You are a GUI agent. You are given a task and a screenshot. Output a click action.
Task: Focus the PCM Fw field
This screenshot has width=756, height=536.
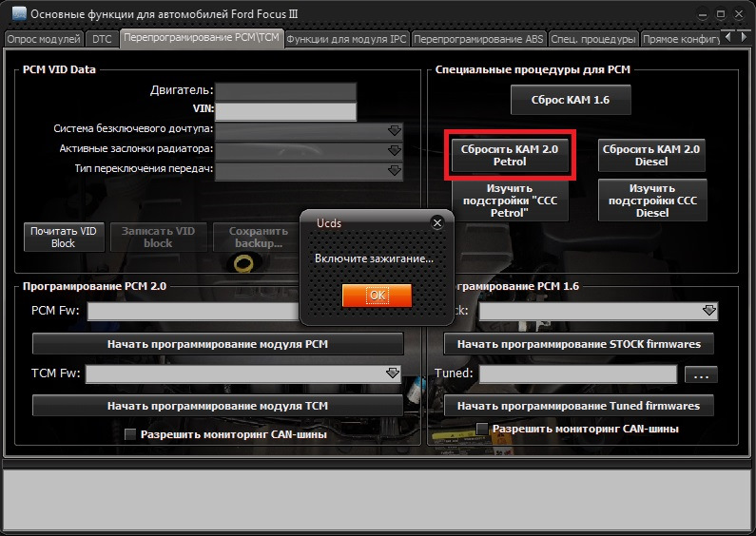click(194, 311)
